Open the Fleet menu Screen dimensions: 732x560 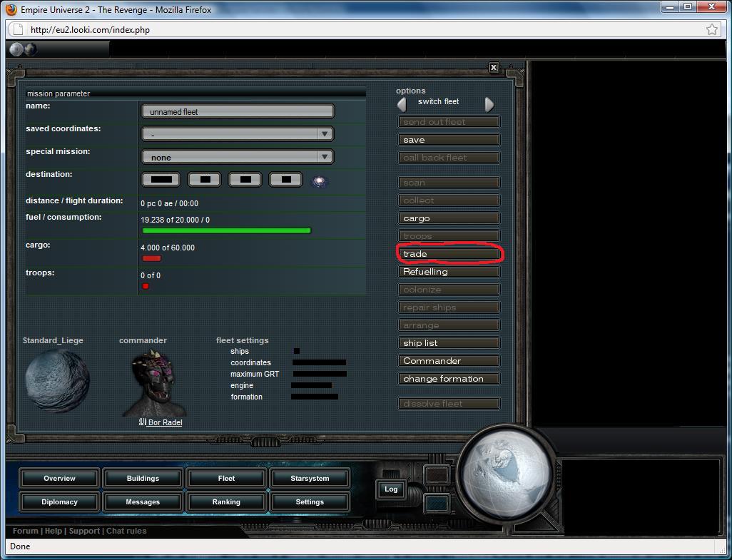226,479
